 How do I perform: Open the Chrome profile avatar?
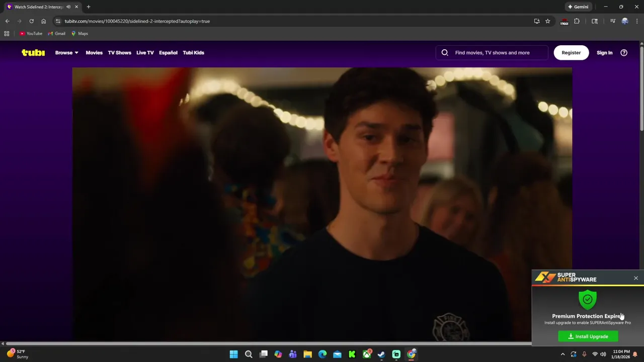(x=625, y=21)
